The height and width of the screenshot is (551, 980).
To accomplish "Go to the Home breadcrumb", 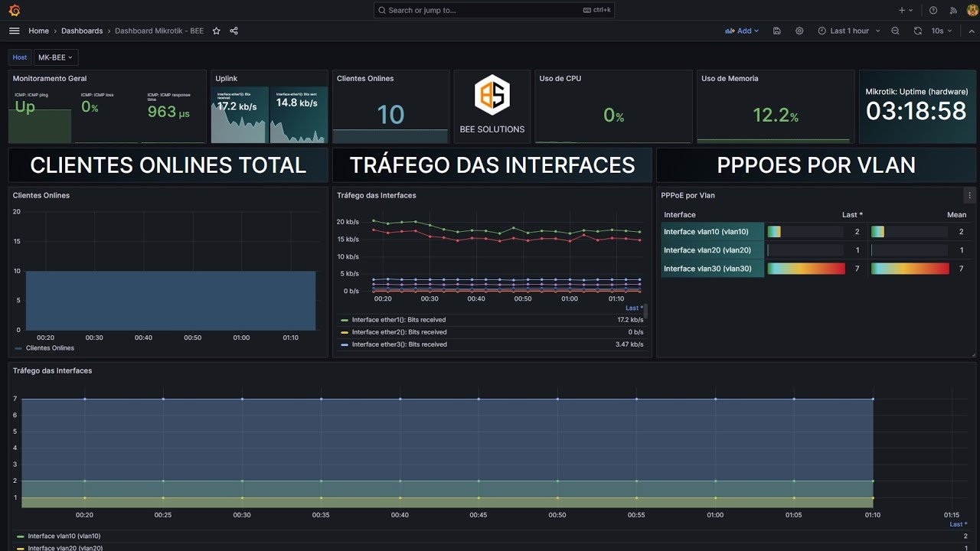I will (x=38, y=31).
